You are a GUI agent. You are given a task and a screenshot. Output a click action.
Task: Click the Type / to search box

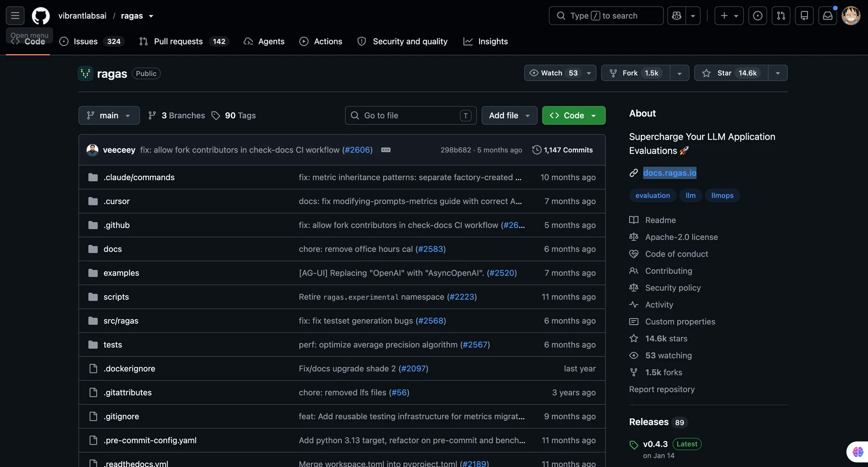[606, 16]
